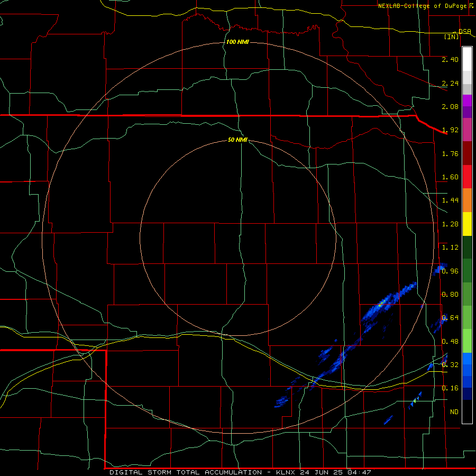
Task: Click the 1.44 legend value
Action: tap(450, 200)
